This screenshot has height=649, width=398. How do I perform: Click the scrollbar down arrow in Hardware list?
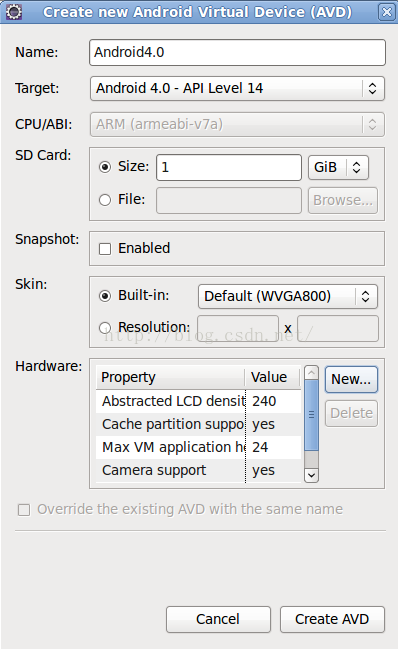pyautogui.click(x=311, y=475)
